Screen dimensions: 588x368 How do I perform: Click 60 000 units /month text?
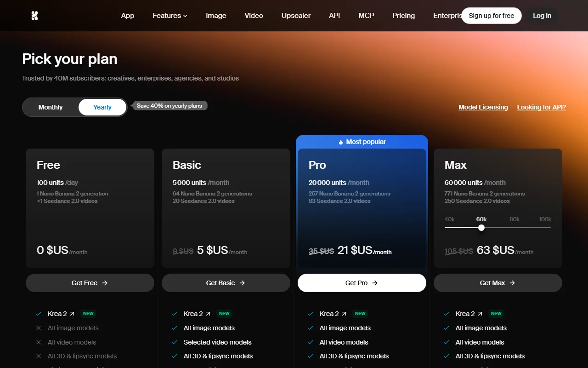475,183
